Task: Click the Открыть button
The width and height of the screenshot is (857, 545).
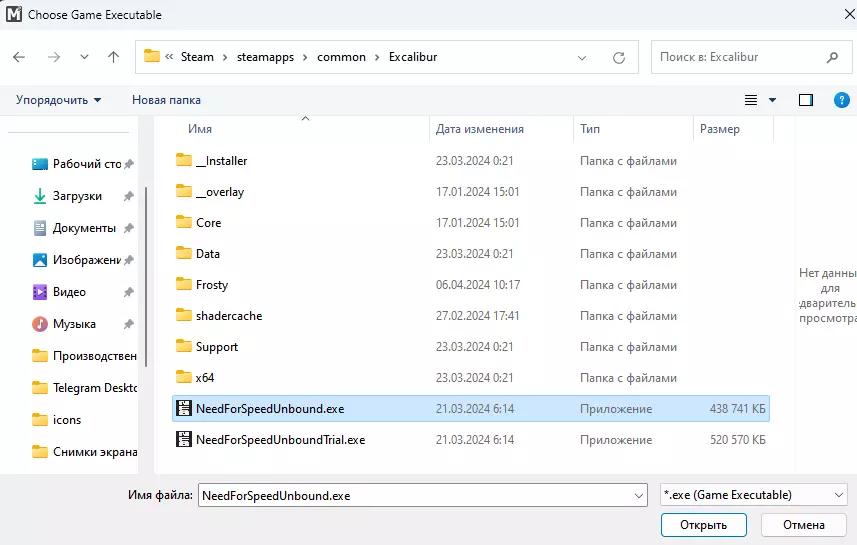Action: [x=703, y=525]
